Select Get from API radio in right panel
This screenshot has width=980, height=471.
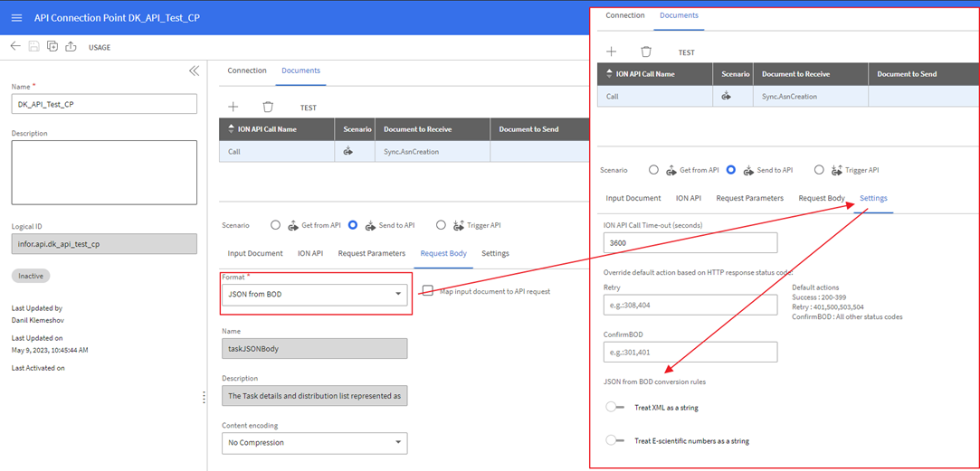(653, 170)
